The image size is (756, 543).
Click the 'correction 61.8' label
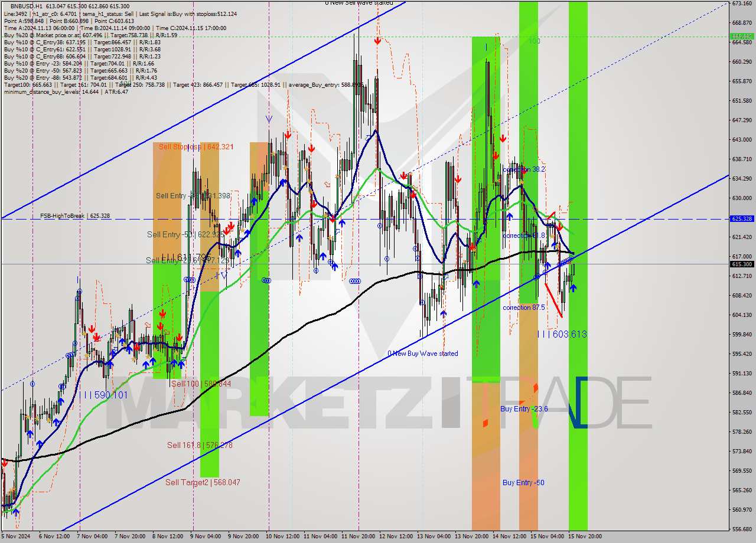524,235
